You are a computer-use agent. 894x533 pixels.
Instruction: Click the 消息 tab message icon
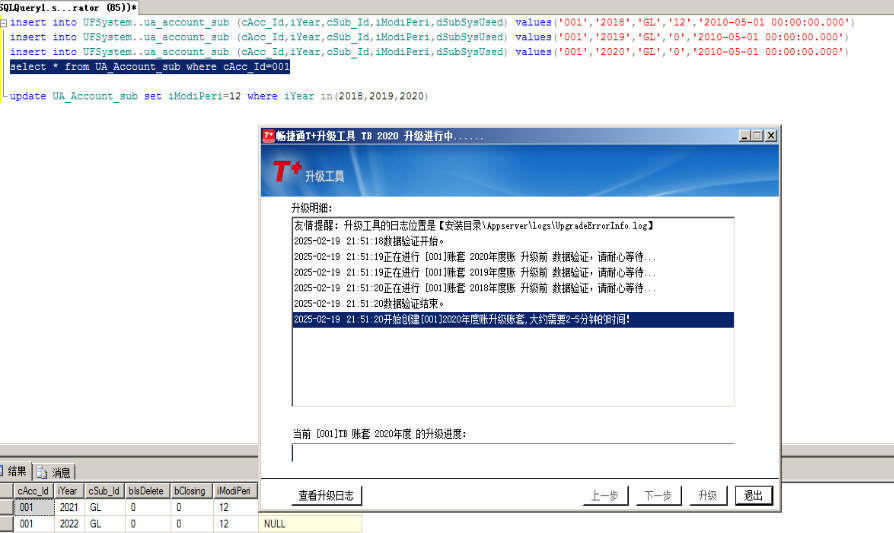pos(42,472)
